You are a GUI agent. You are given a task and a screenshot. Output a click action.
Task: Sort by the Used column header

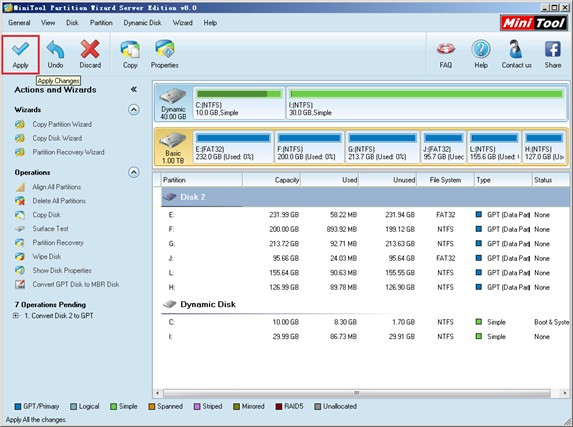click(330, 180)
